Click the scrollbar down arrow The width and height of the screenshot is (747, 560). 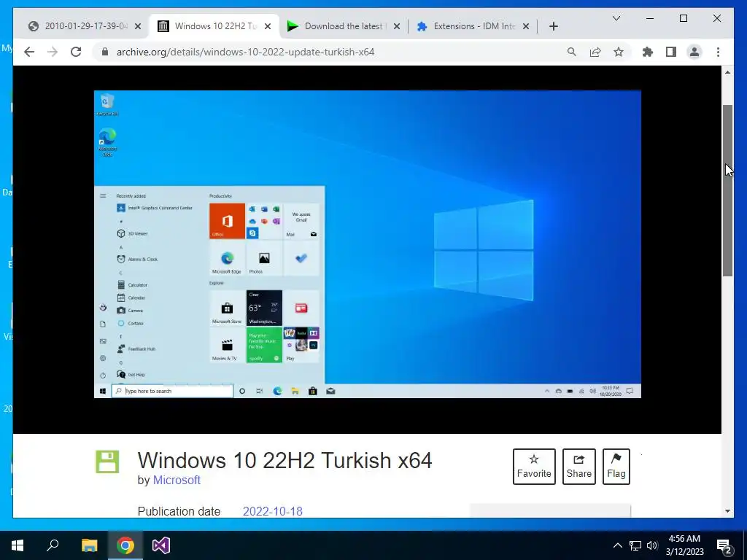727,511
